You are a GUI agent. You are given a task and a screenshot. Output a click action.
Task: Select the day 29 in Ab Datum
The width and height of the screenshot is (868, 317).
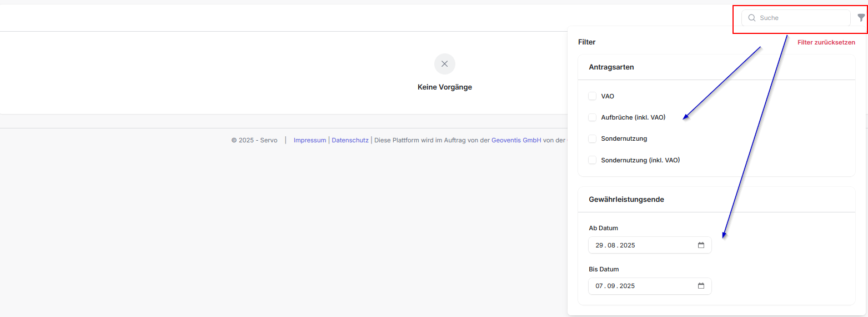tap(599, 245)
